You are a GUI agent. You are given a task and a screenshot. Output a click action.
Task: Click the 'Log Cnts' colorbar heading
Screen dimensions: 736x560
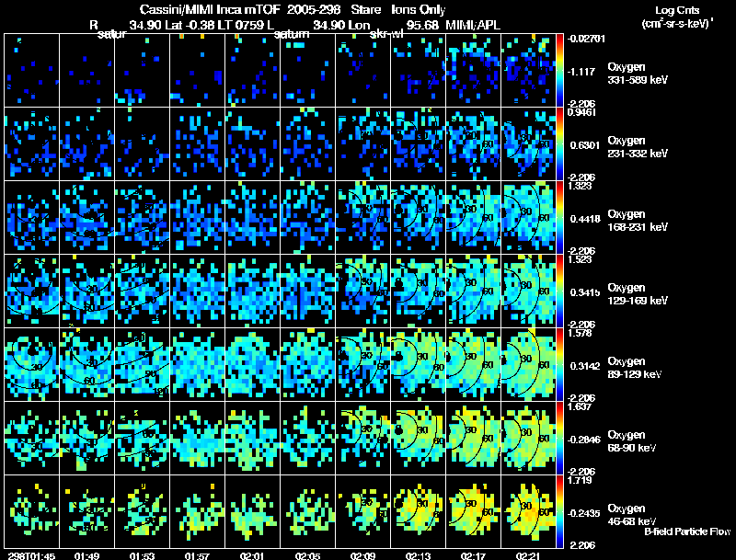[x=677, y=10]
